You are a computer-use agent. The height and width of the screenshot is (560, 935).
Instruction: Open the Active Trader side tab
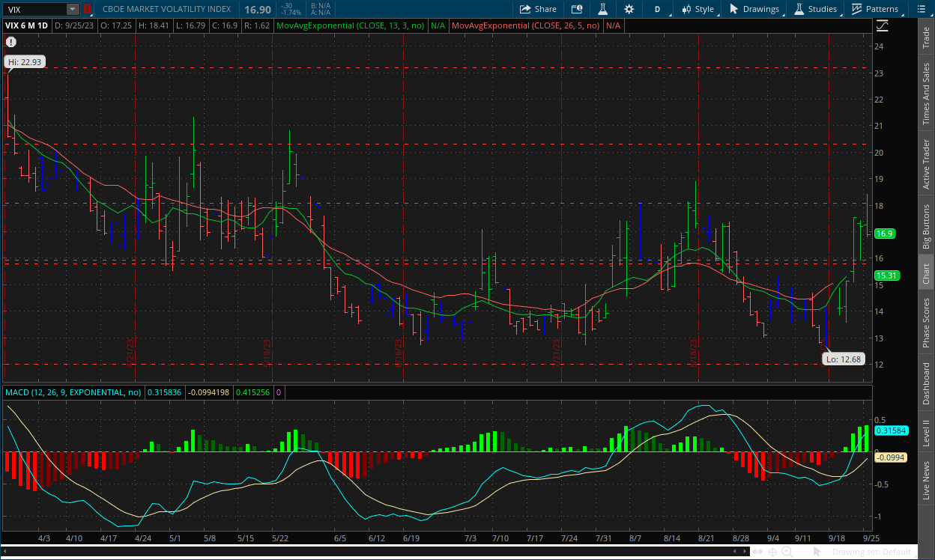tap(926, 163)
